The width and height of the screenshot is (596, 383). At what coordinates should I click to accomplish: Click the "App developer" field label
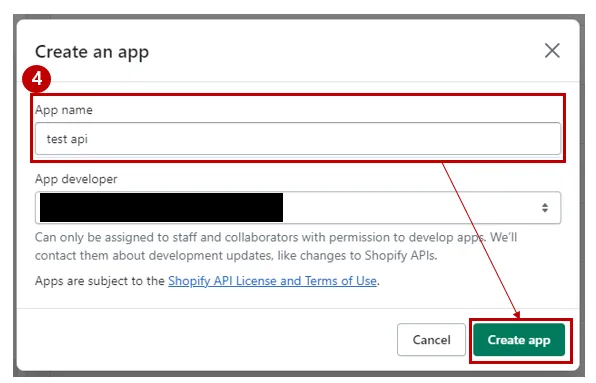pos(76,179)
